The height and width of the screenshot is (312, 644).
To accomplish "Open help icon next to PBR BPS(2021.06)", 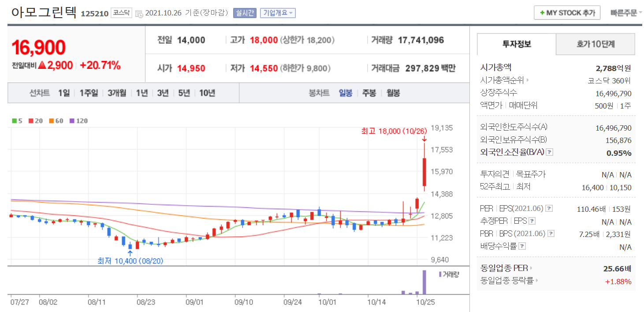I will tap(551, 233).
